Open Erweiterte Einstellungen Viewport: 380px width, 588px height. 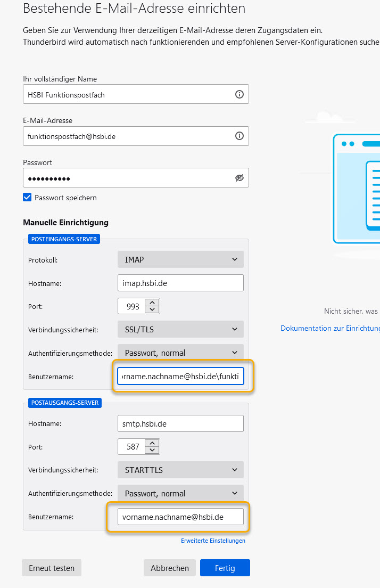213,540
